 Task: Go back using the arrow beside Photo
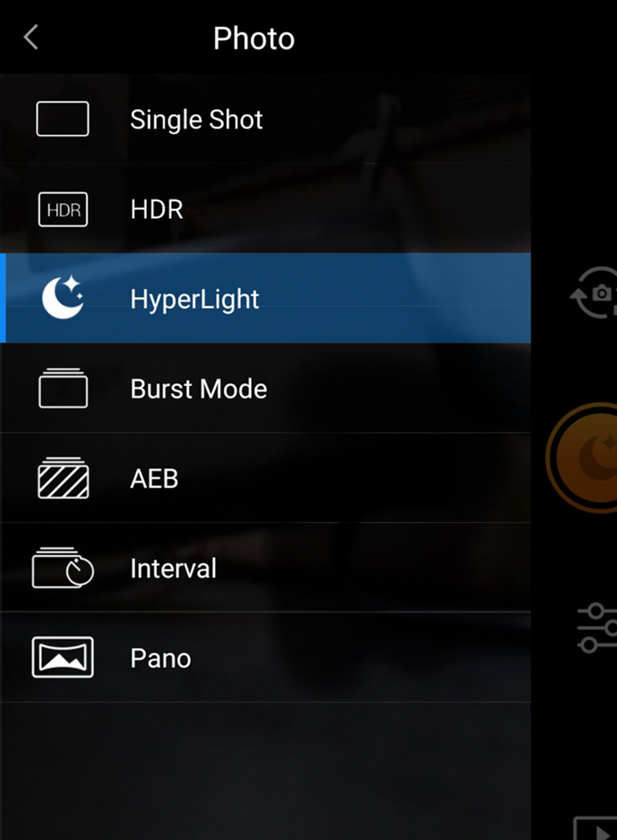tap(31, 38)
